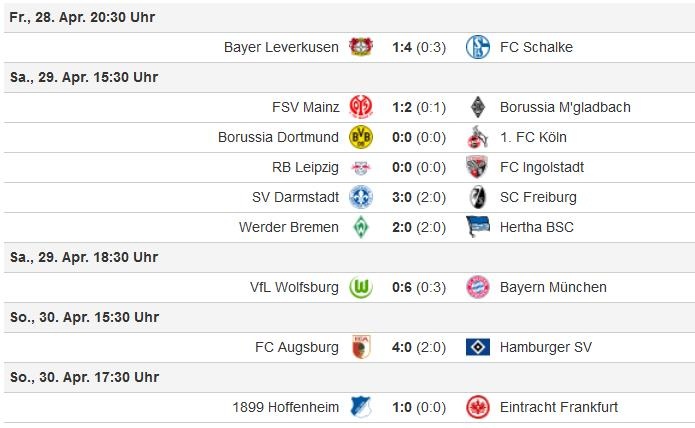Click the Sa., 29. Apr. 18:30 Uhr header
The image size is (695, 428).
(84, 257)
